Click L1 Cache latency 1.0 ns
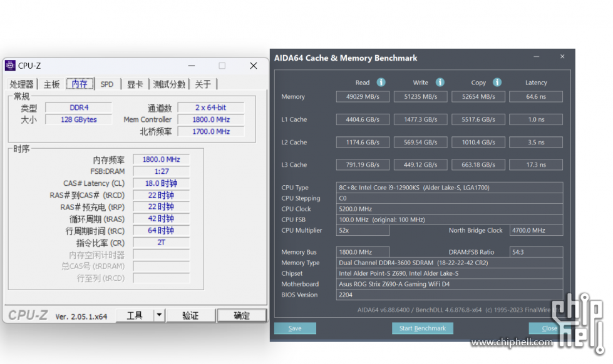 (536, 119)
